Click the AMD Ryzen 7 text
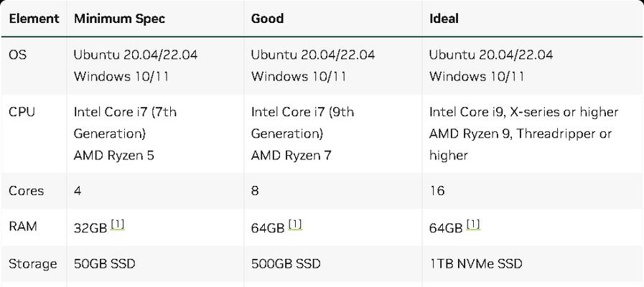The width and height of the screenshot is (644, 287). tap(291, 156)
